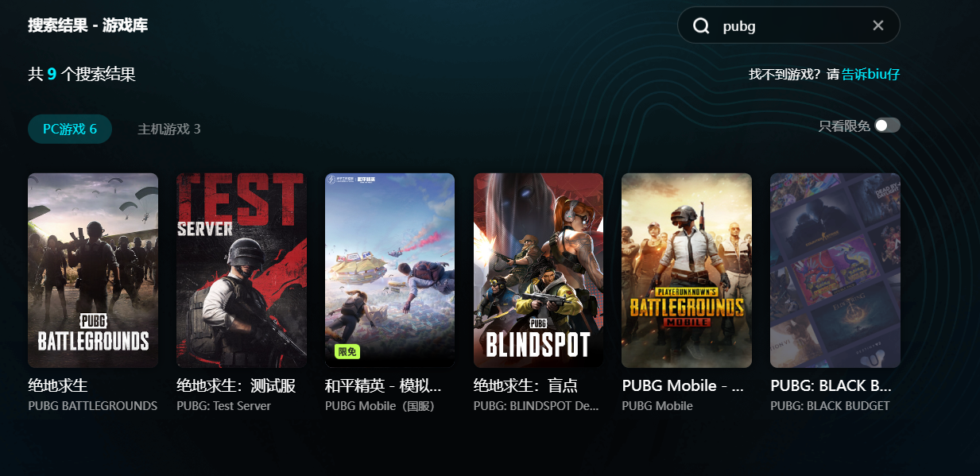
Task: Click the 绝地求生 game title
Action: 58,386
